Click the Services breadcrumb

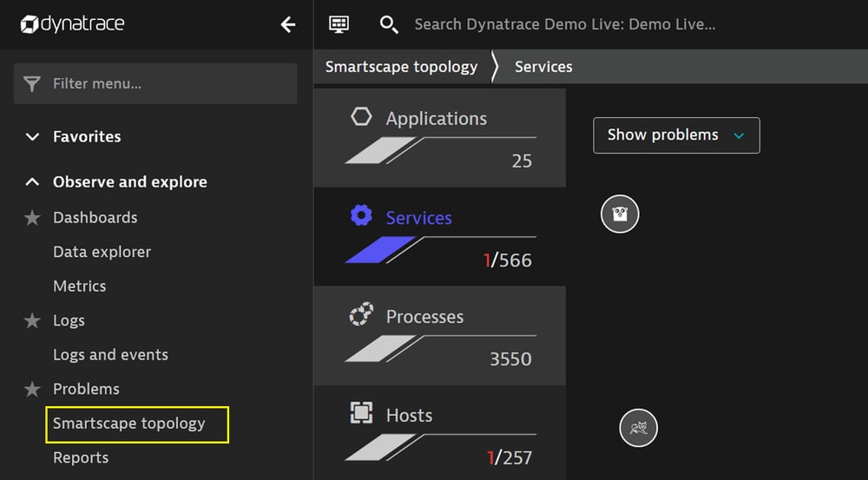pyautogui.click(x=543, y=67)
